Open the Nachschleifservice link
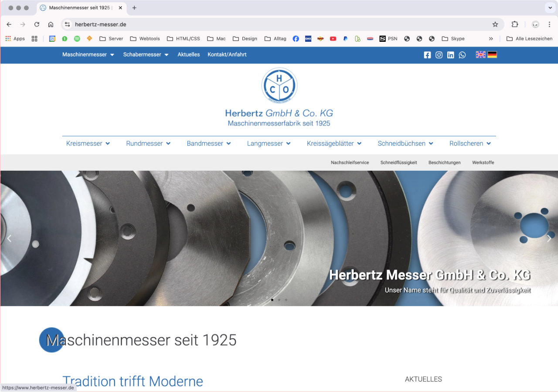The width and height of the screenshot is (558, 392). pos(350,162)
